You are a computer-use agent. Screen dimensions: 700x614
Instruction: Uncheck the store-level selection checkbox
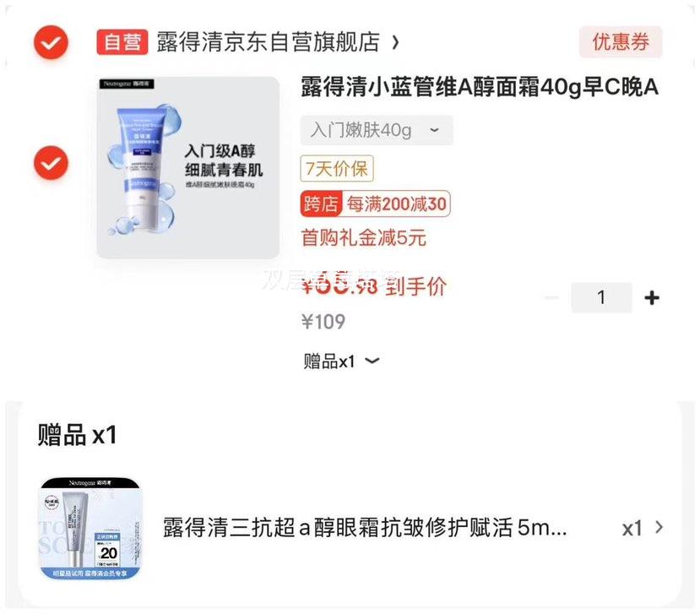pyautogui.click(x=52, y=42)
